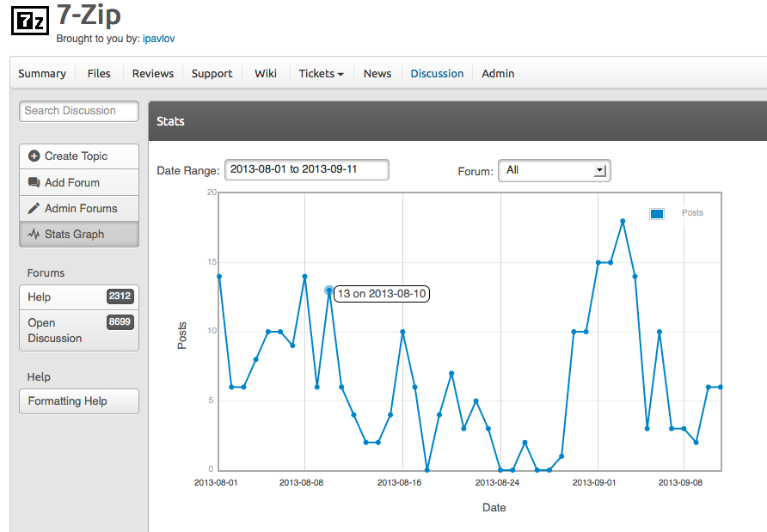Open the Formatting Help button
The height and width of the screenshot is (532, 767).
coord(78,401)
